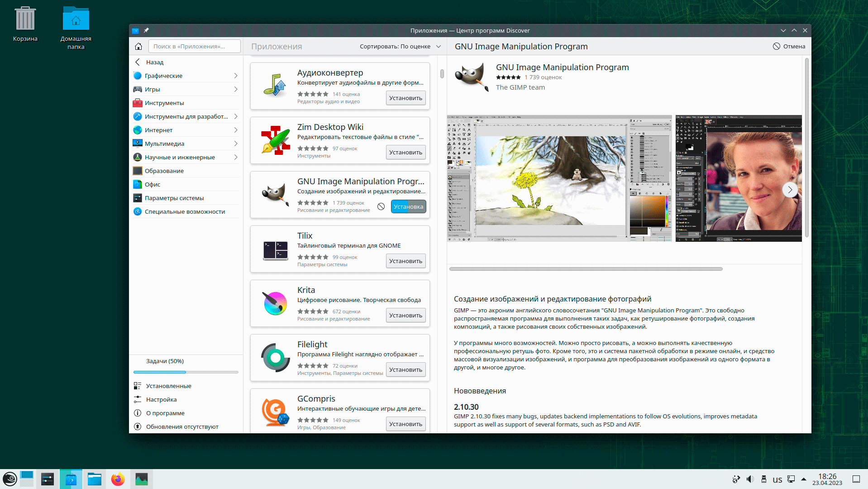Viewport: 868px width, 489px height.
Task: Open the GIMP portrait photo screenshot thumbnail
Action: coord(739,178)
